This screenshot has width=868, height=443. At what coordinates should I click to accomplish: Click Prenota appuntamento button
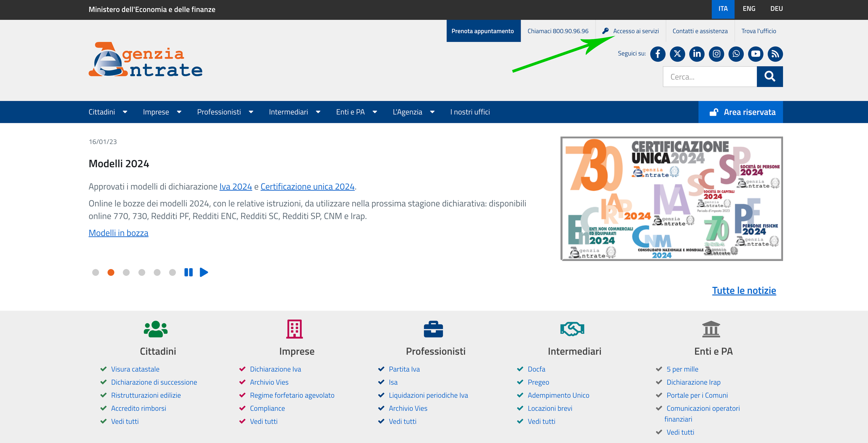(x=482, y=31)
